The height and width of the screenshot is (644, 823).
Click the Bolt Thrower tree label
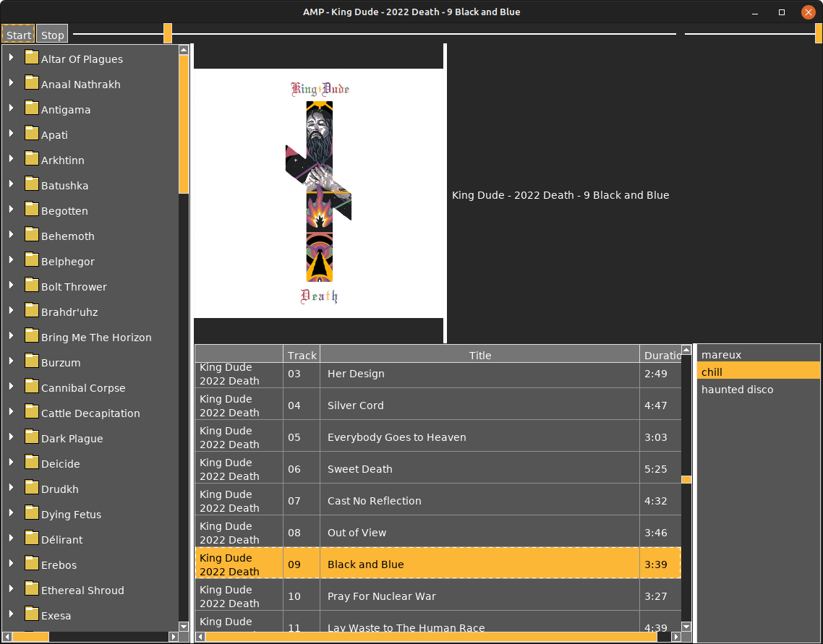coord(74,287)
